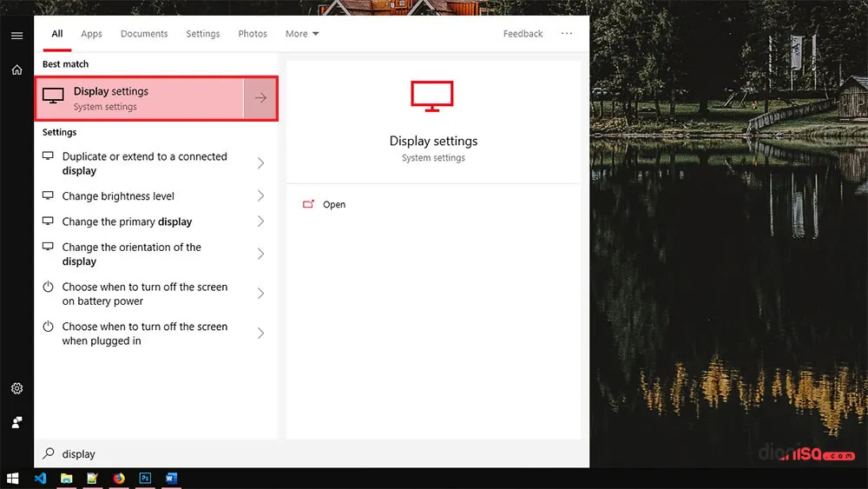Select Change the orientation of the display result
The height and width of the screenshot is (489, 868).
click(x=155, y=254)
